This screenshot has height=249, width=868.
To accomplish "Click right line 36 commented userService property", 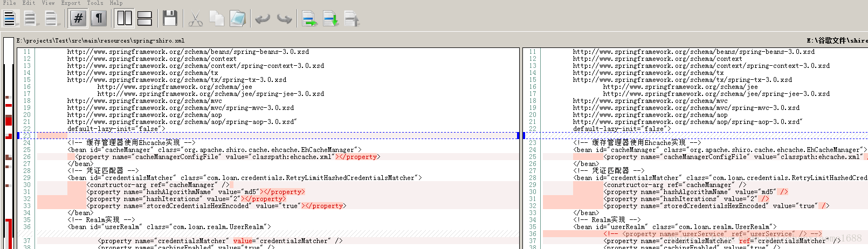I will [712, 234].
